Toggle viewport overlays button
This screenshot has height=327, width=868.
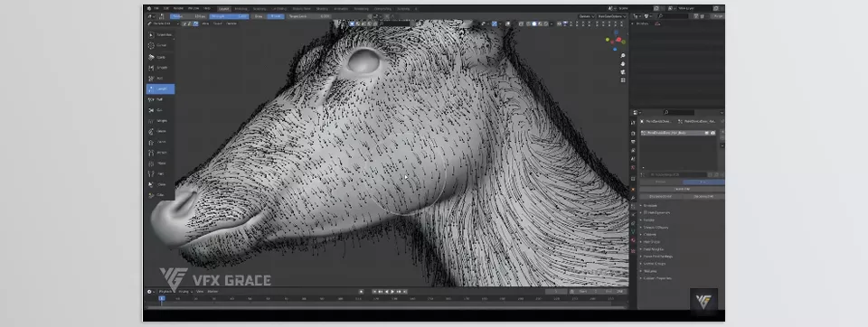[508, 23]
